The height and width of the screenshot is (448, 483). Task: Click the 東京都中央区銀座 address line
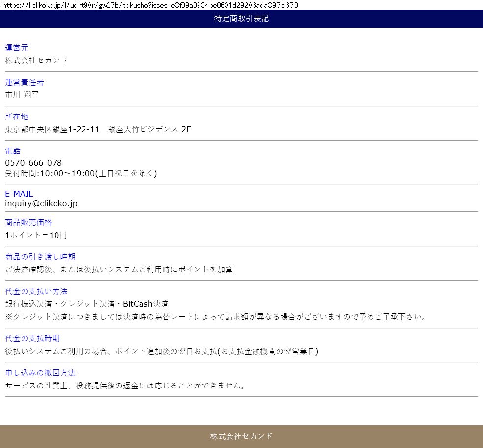(x=98, y=129)
